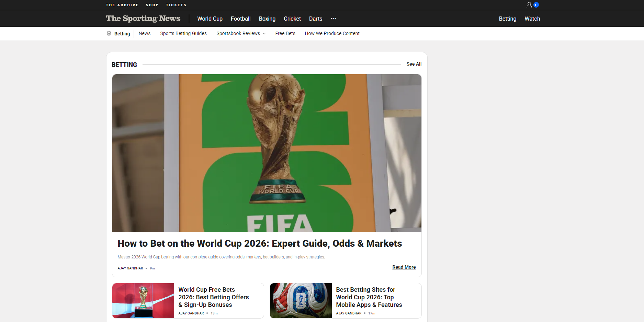Click the 9m timestamp text
Screen dimensions: 644x322
tap(152, 268)
